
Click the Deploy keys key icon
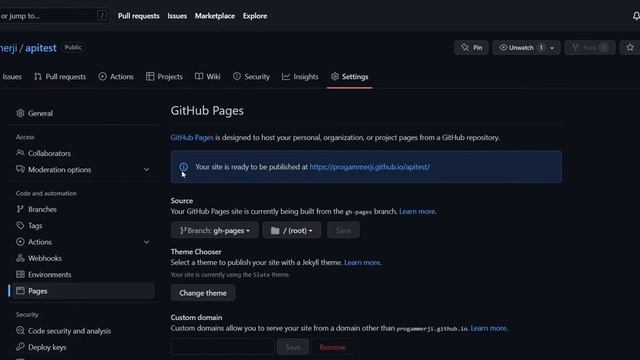pos(20,347)
